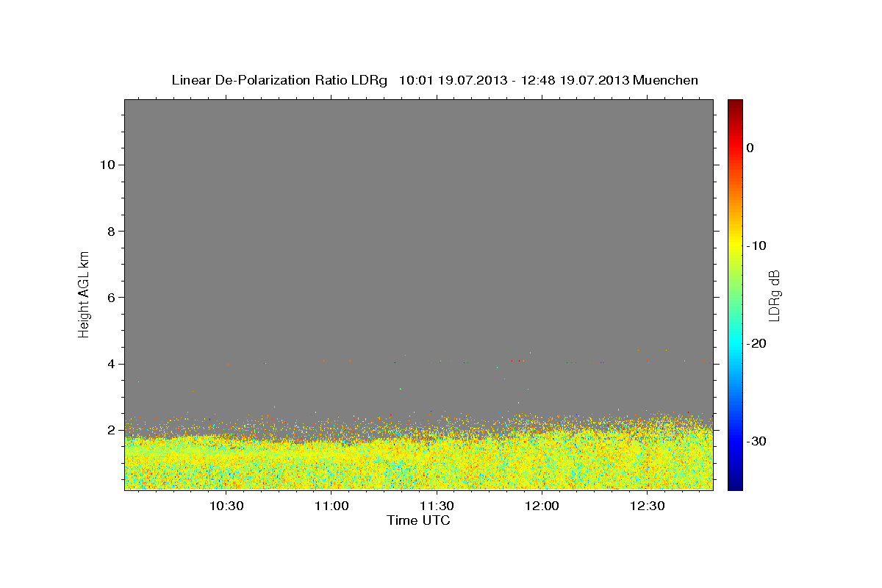Image resolution: width=882 pixels, height=588 pixels.
Task: Click the station name 'Muenchen' in the title
Action: click(665, 80)
